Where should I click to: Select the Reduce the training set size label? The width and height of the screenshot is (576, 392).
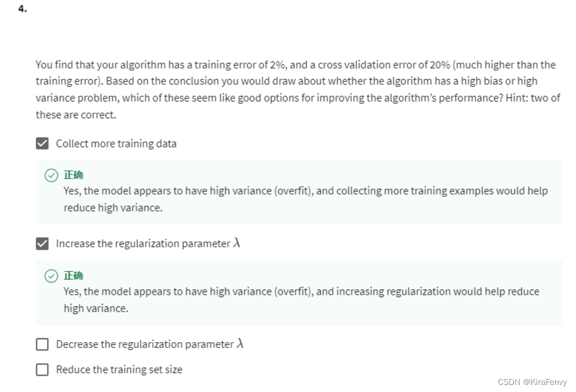pyautogui.click(x=119, y=370)
